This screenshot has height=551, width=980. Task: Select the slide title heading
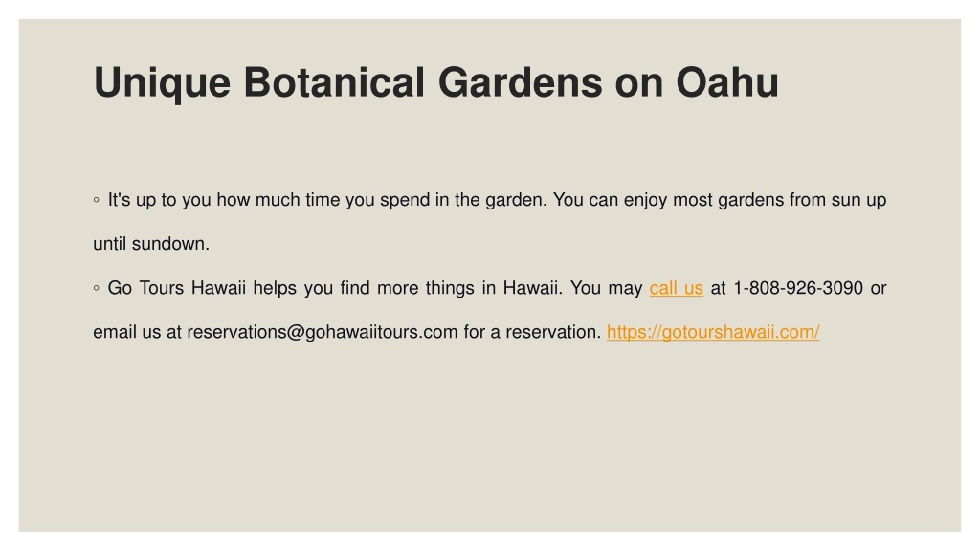pos(435,82)
